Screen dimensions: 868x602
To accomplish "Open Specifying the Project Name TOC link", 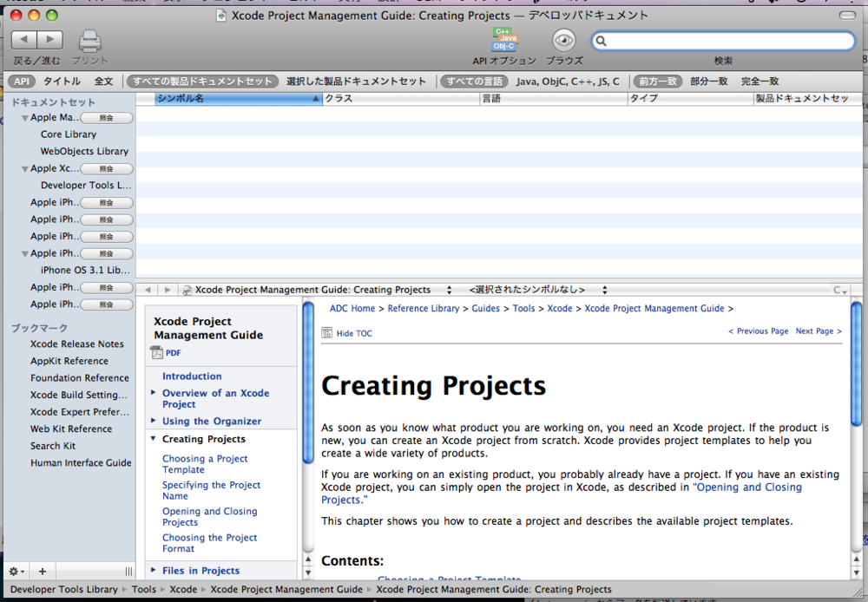I will [211, 490].
